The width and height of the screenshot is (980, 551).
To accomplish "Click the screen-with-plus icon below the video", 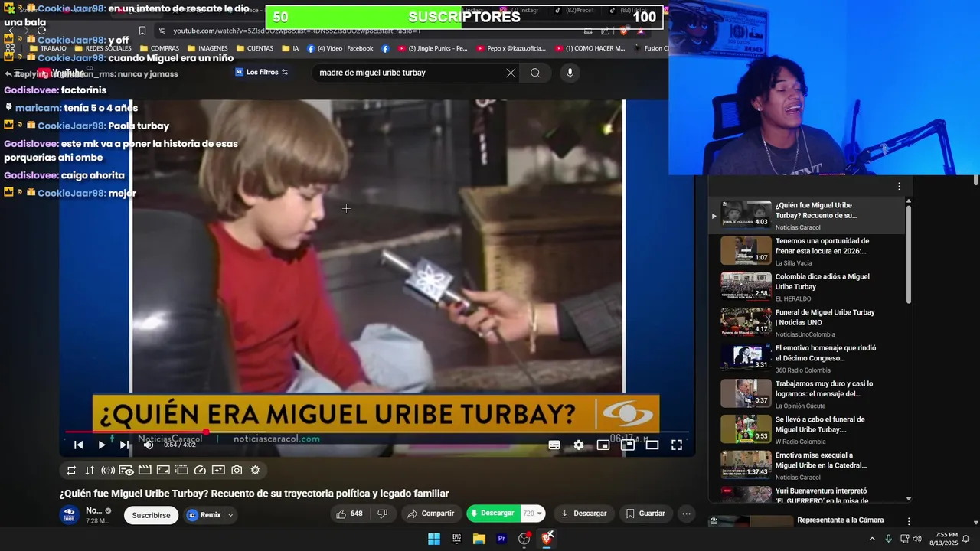I will [x=218, y=470].
